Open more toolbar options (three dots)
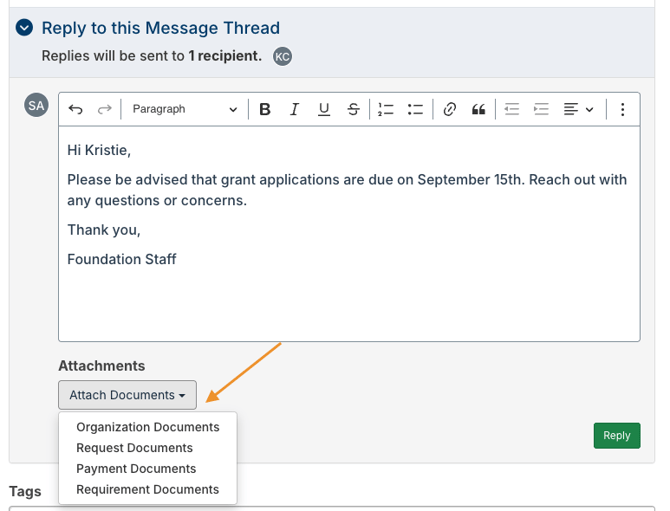This screenshot has height=511, width=670. pyautogui.click(x=623, y=109)
